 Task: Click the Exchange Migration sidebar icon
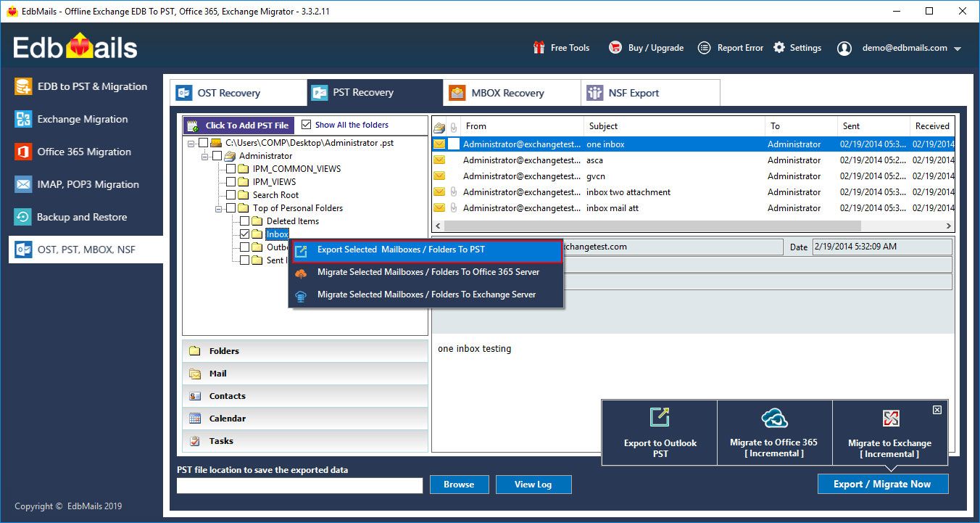(24, 119)
